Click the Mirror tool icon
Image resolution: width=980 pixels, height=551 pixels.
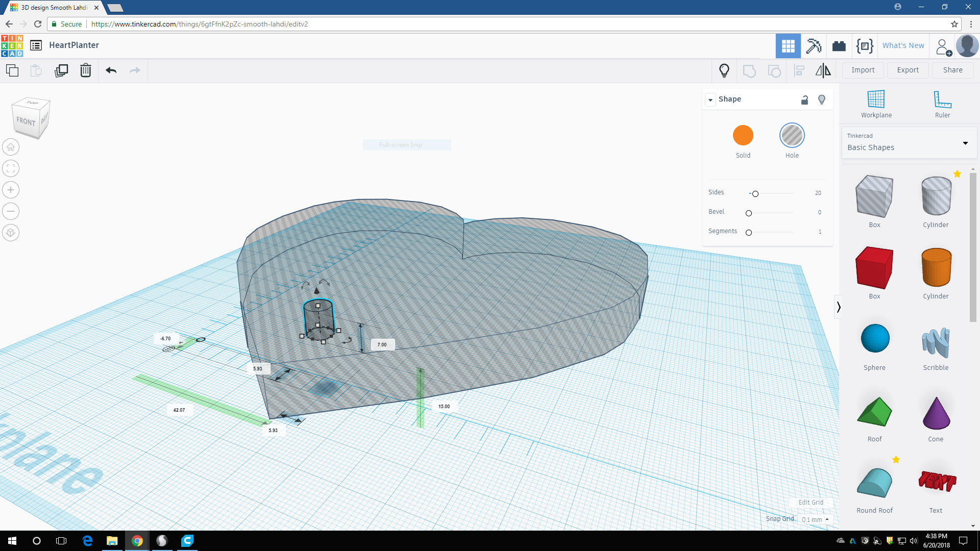[x=823, y=70]
